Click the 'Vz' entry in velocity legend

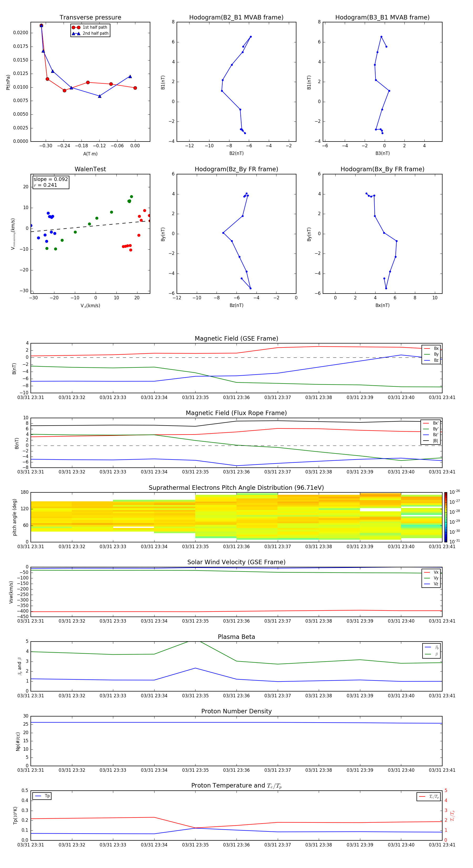(x=431, y=584)
